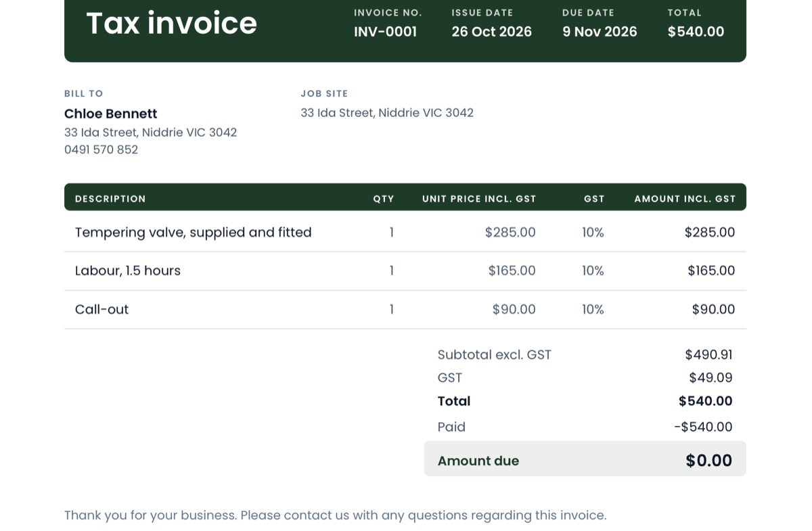Click 10% GST in Tempering valve row
The image size is (812, 531).
593,233
